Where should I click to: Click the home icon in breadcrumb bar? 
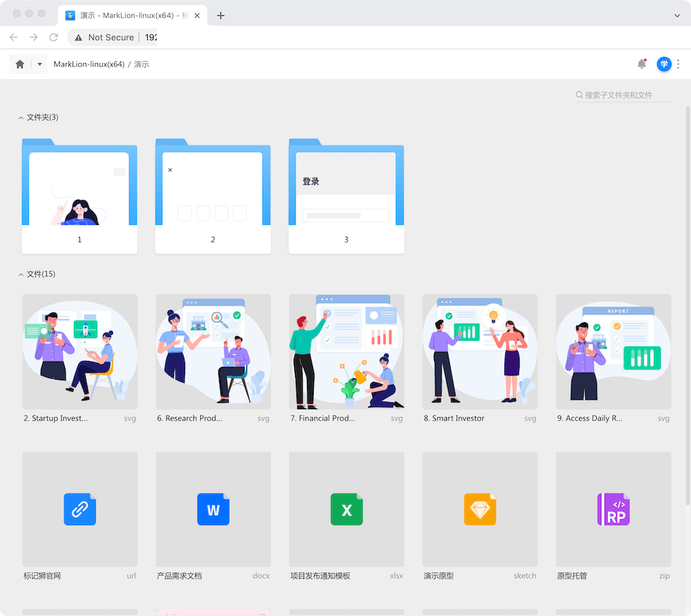click(20, 64)
